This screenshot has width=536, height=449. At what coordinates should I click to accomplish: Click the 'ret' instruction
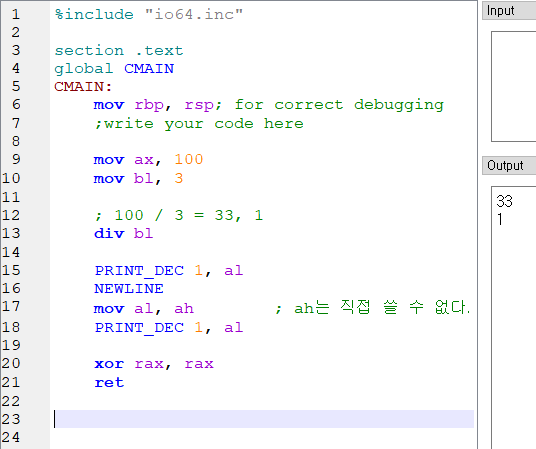pyautogui.click(x=109, y=383)
